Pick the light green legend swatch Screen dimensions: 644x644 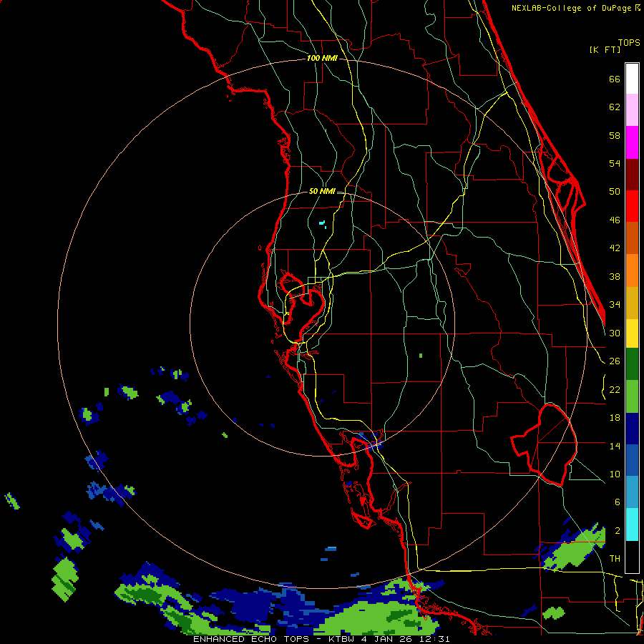(x=632, y=396)
